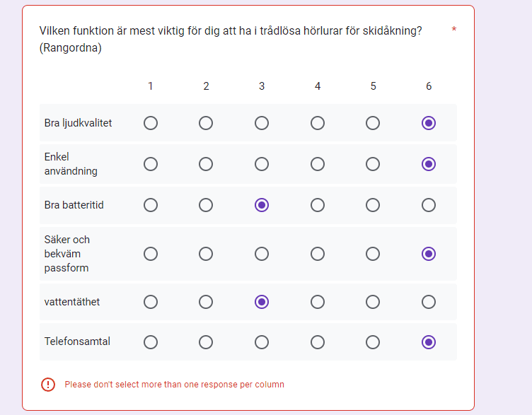Click the question title about trådlösa hörlurar
The height and width of the screenshot is (415, 532).
(x=231, y=31)
